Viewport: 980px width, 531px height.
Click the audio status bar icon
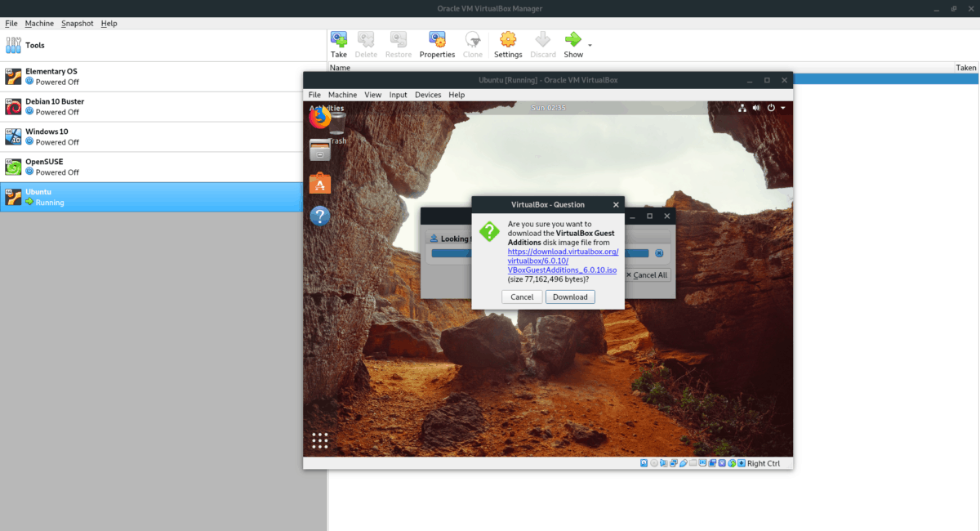click(x=663, y=463)
